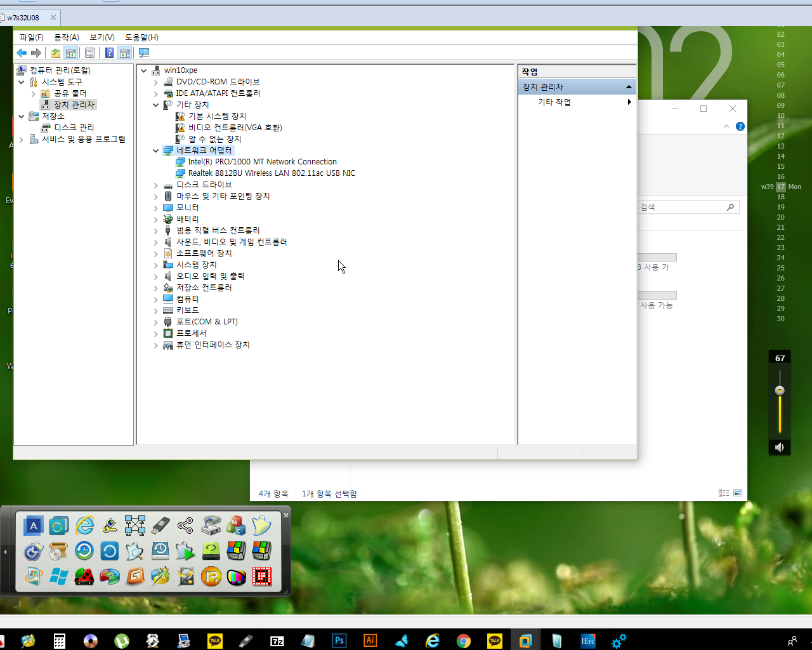Click the dock's left collapse arrow

tap(6, 552)
